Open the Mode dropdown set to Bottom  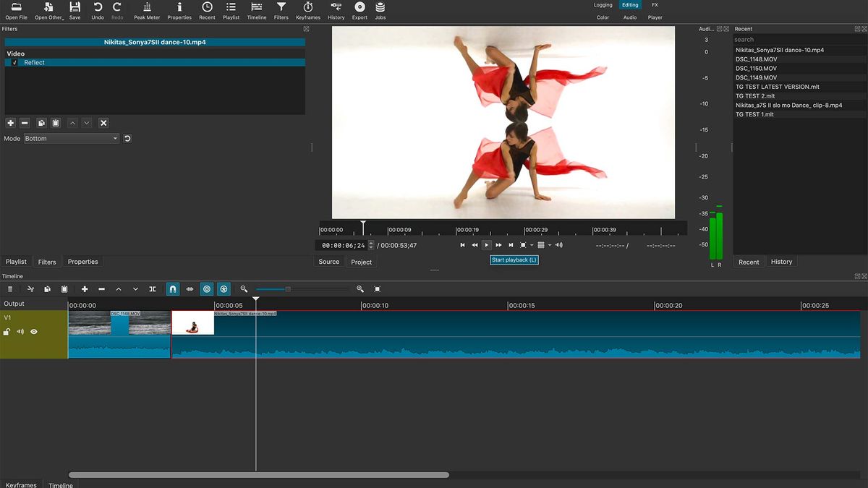(71, 138)
